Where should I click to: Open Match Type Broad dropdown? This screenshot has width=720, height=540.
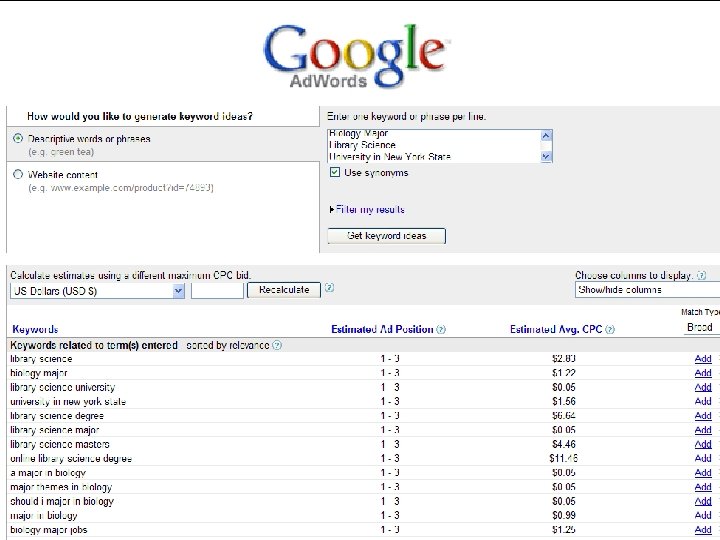[701, 327]
